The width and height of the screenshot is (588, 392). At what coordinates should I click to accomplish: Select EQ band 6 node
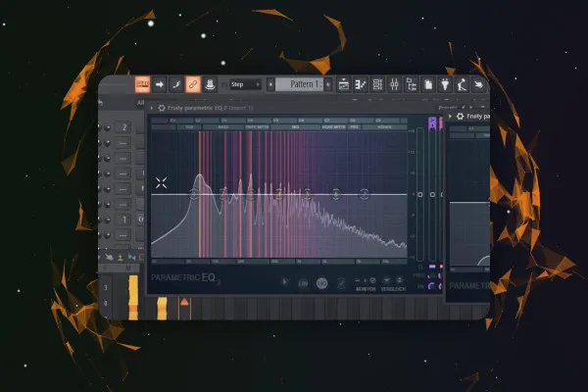tap(336, 194)
